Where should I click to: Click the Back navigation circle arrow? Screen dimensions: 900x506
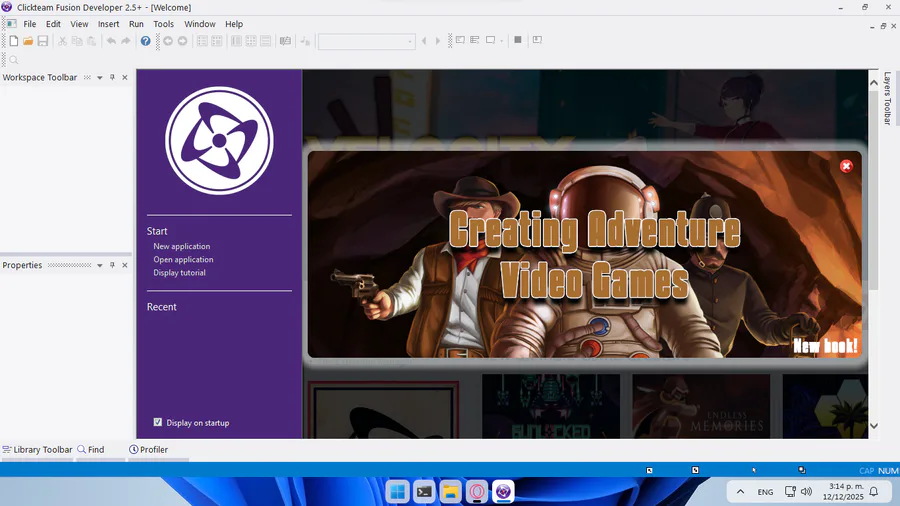tap(168, 41)
